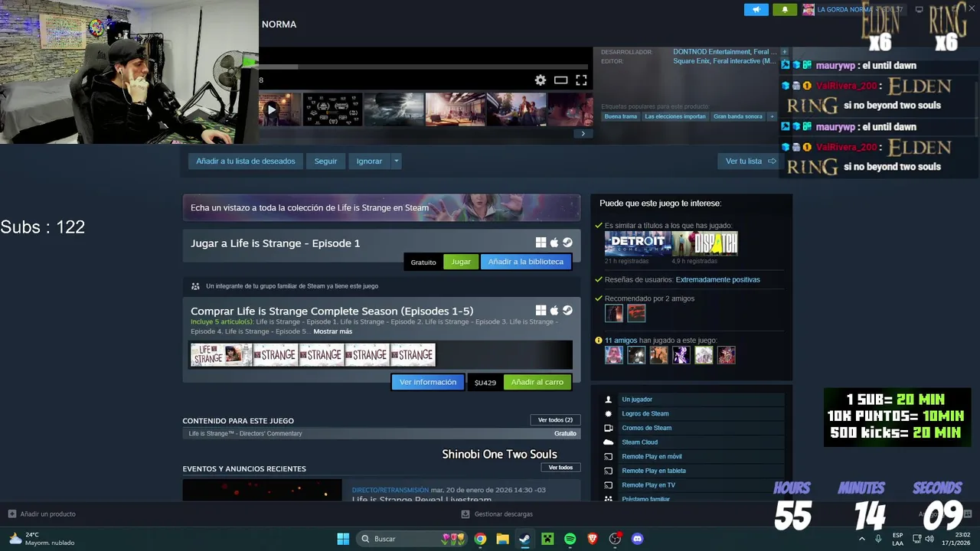Click the single-player person icon
The height and width of the screenshot is (551, 980).
pos(609,399)
